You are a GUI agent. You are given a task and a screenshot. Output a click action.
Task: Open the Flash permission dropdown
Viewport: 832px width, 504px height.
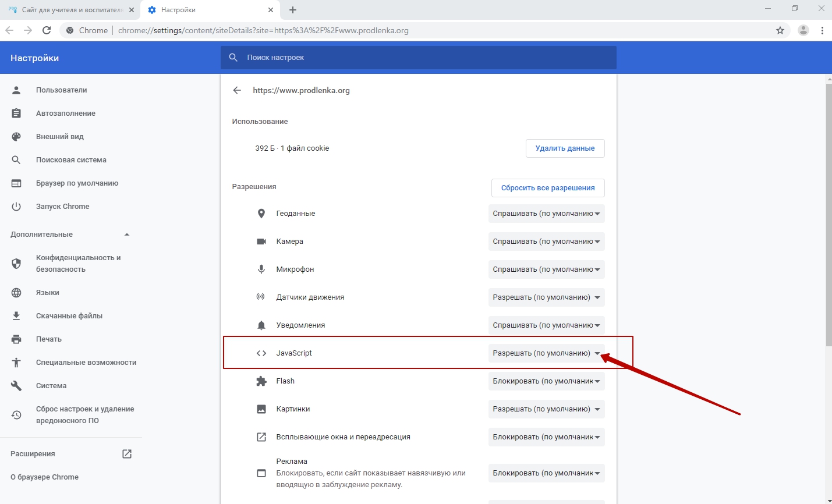click(546, 381)
